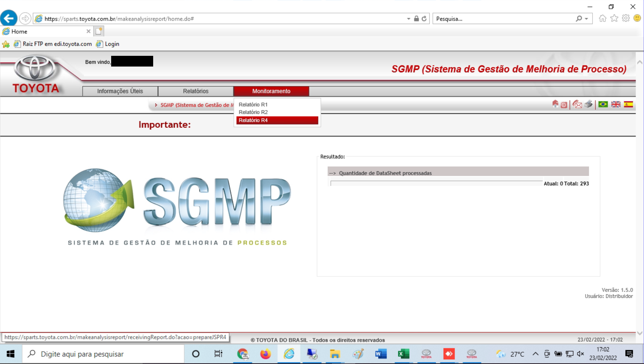Expand the address bar dropdown arrow

coord(408,19)
